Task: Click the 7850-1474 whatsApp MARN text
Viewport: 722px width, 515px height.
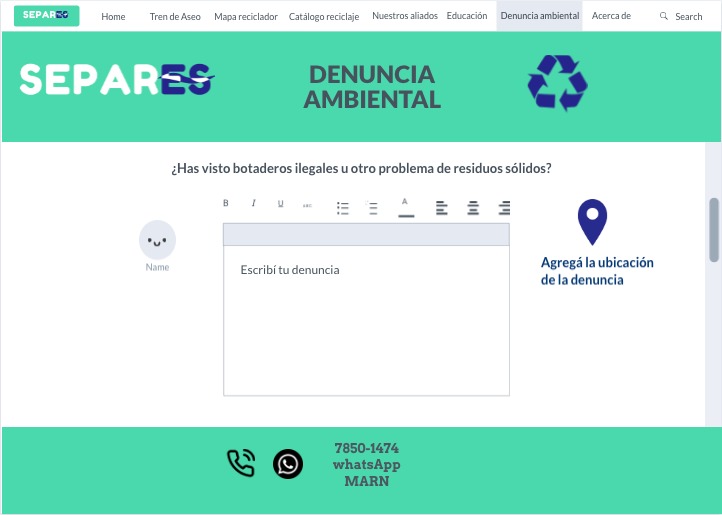Action: [367, 464]
